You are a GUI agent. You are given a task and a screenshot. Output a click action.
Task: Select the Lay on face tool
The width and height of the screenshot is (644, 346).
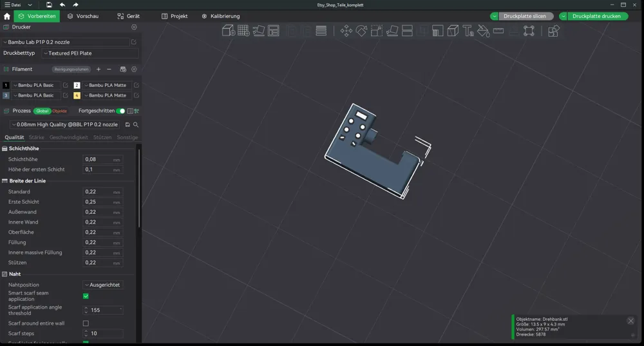392,31
